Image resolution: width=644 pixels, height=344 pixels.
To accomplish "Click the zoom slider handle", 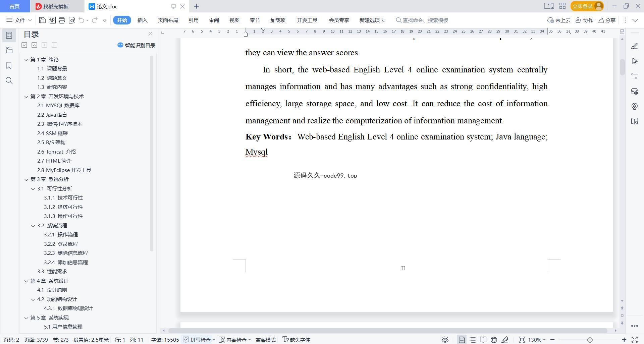I will [590, 340].
